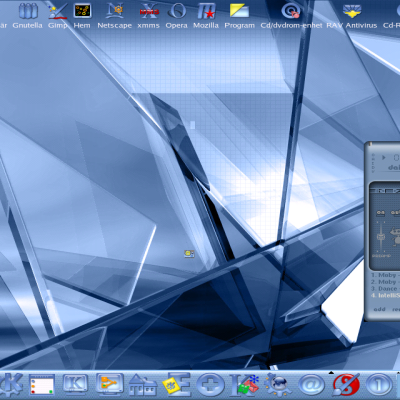
Task: Open the Program folder icon
Action: [239, 15]
